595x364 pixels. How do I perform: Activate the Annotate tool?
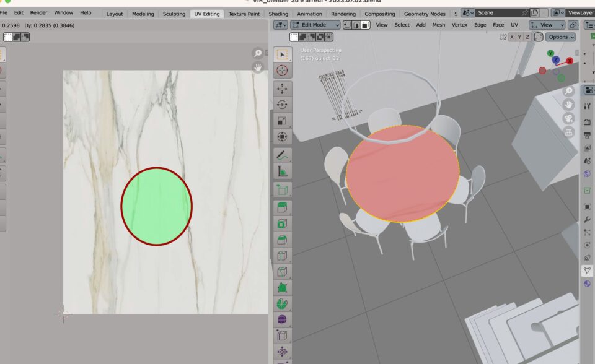282,155
